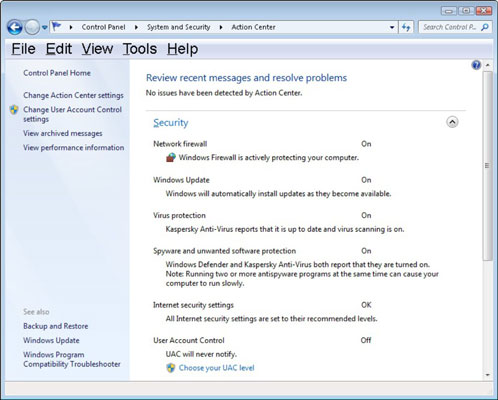The image size is (498, 400).
Task: Collapse the Security section chevron
Action: 452,122
